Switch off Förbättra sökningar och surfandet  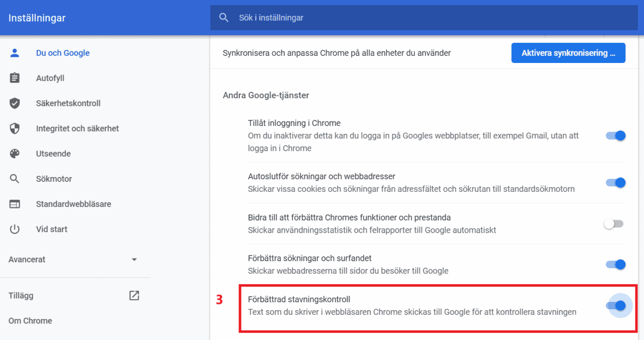pyautogui.click(x=615, y=264)
